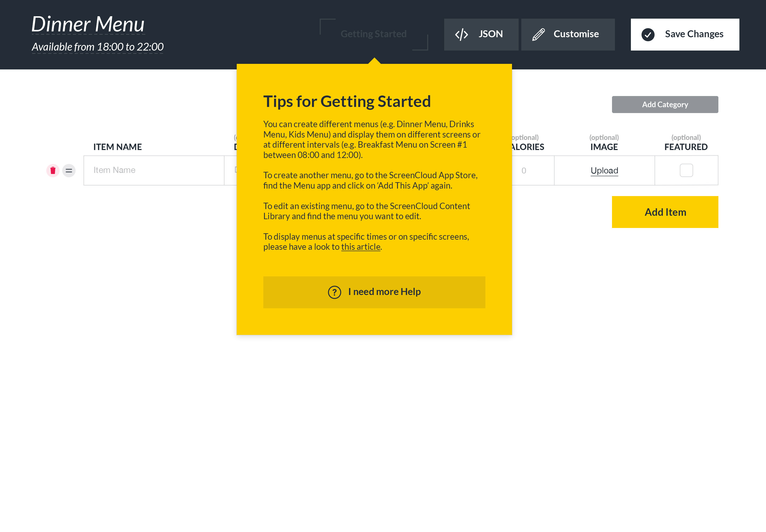The image size is (766, 532).
Task: Click 'I need more Help' button
Action: click(374, 292)
